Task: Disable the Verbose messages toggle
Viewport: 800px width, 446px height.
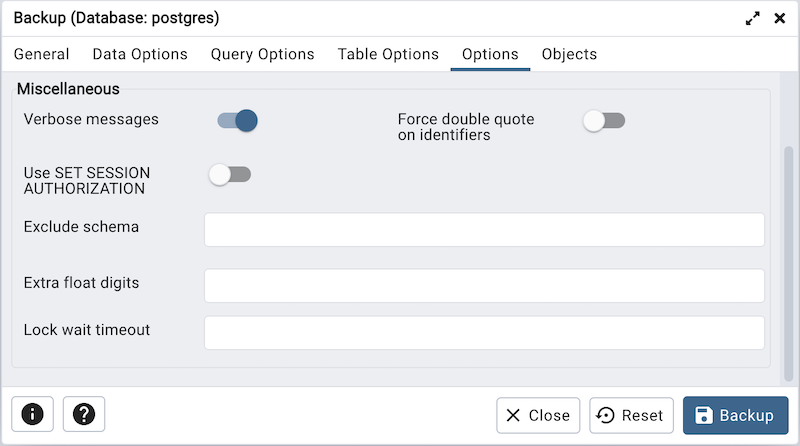Action: coord(238,121)
